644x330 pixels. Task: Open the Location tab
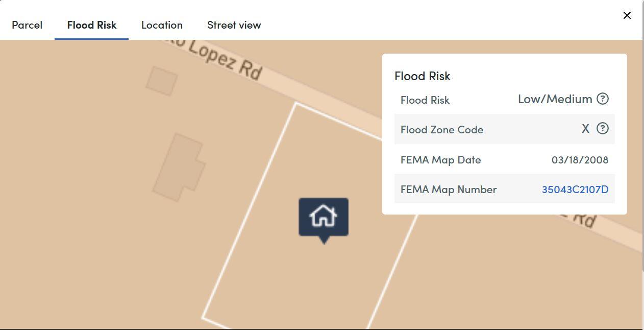tap(162, 25)
